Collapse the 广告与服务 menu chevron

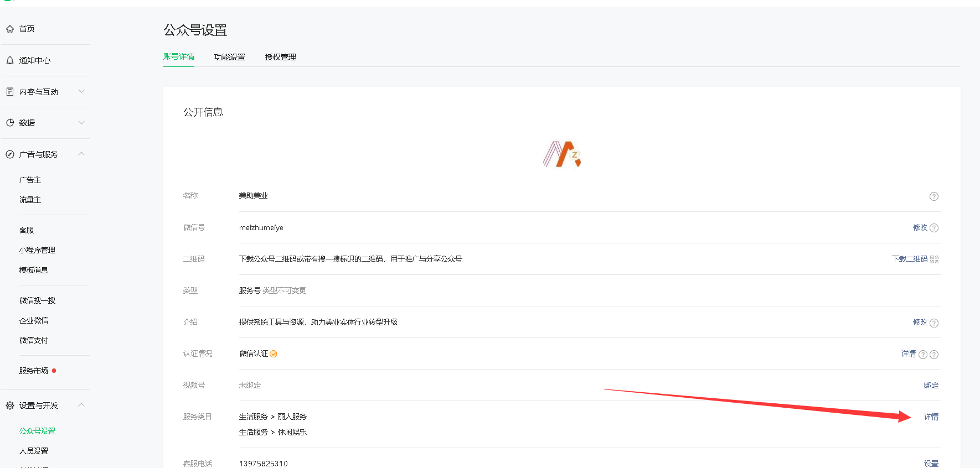(x=81, y=154)
